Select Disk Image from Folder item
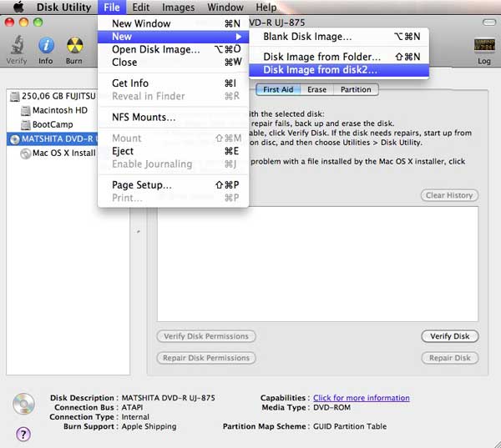This screenshot has height=448, width=501. point(339,57)
